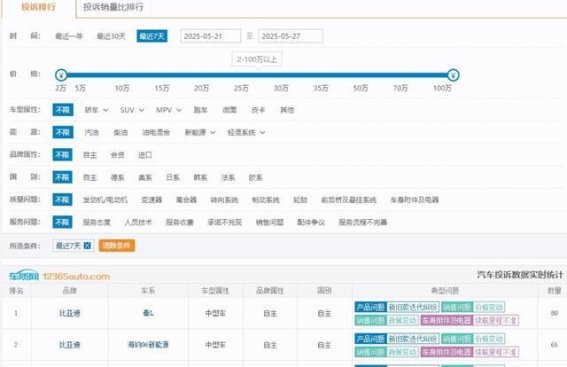Filter energy type by 油电混合
This screenshot has width=567, height=367.
(156, 132)
